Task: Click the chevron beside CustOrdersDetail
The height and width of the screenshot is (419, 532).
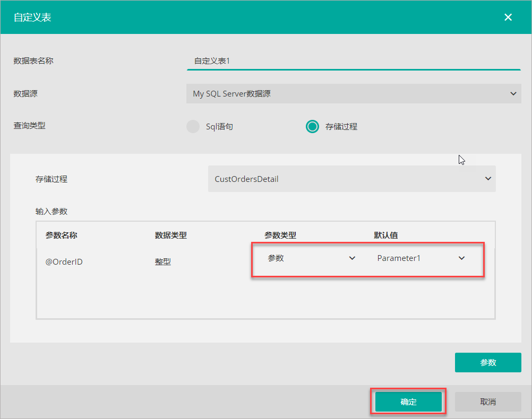Action: pos(488,179)
